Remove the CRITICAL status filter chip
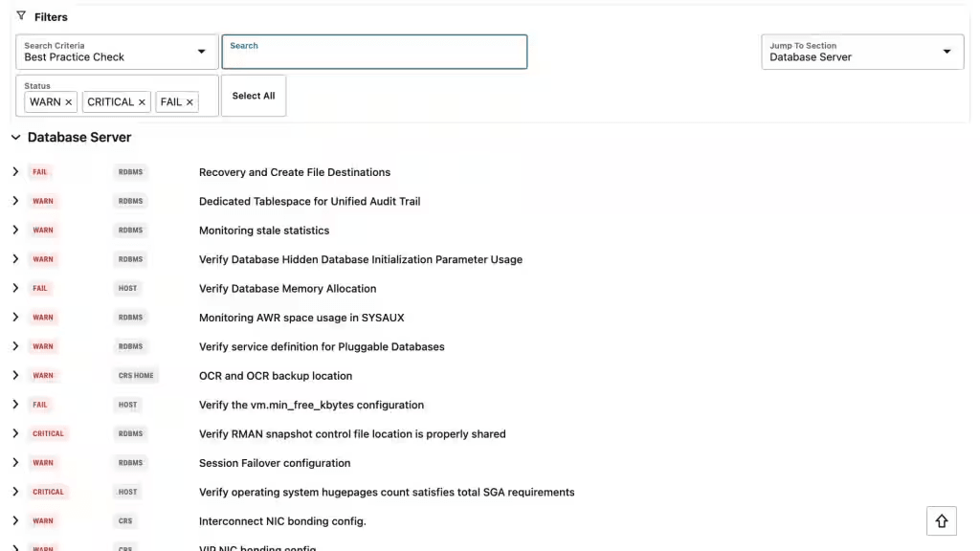This screenshot has width=980, height=551. pos(142,102)
